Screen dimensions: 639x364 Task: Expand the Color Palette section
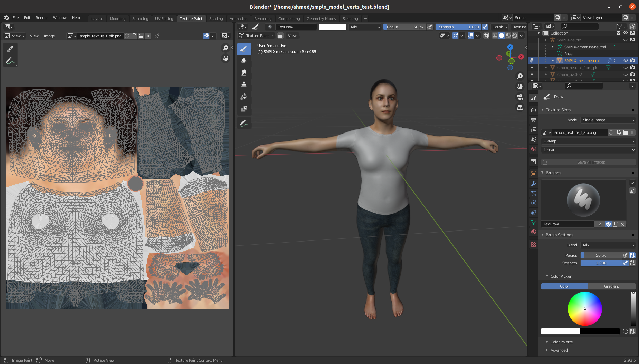561,342
